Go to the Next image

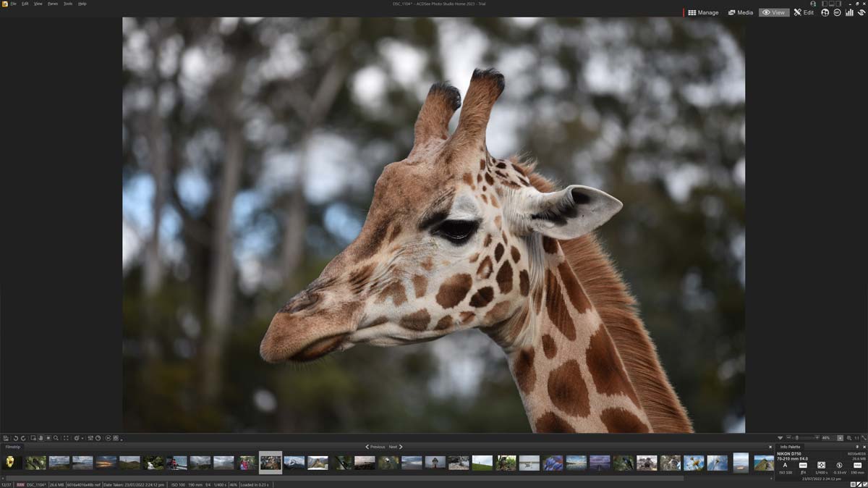pyautogui.click(x=396, y=447)
